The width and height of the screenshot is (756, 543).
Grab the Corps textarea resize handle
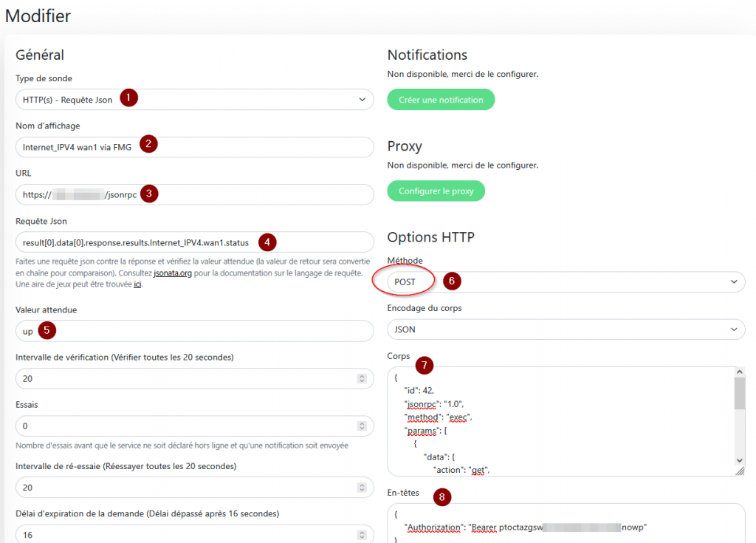(x=740, y=471)
